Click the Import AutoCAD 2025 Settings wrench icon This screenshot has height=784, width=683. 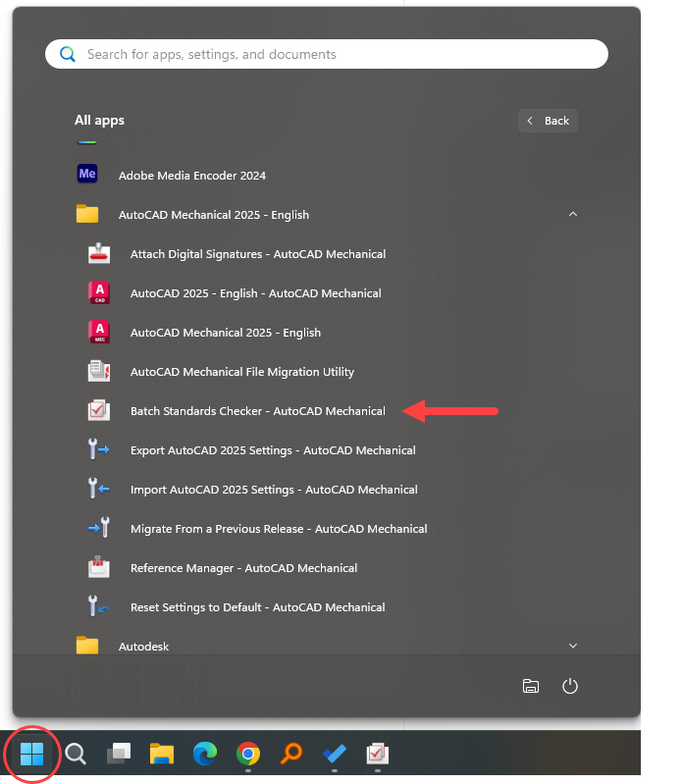coord(98,489)
